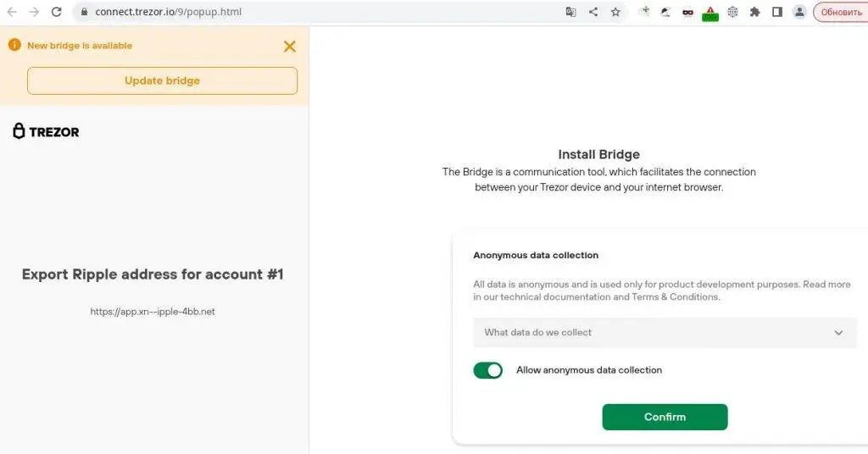Click the share page icon
The image size is (868, 454).
point(593,12)
